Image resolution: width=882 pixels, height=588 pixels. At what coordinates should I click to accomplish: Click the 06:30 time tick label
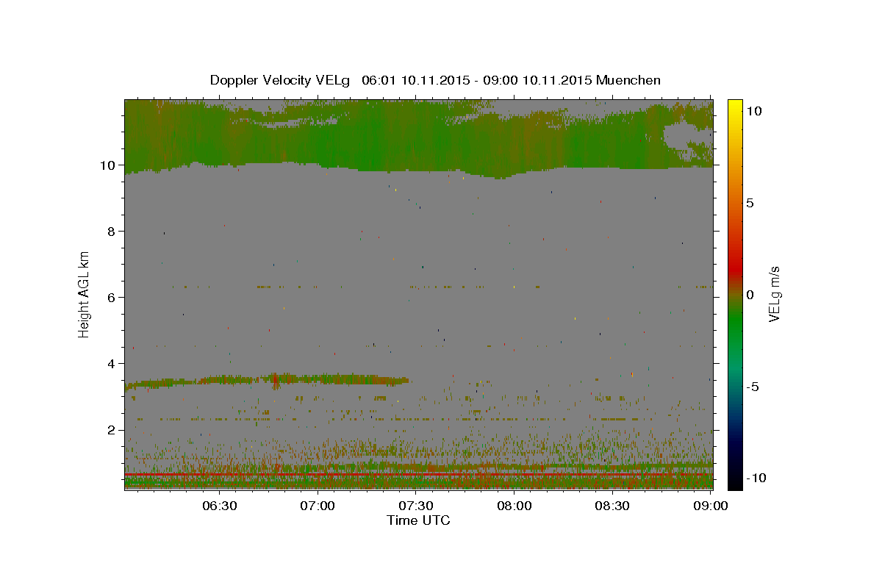(x=220, y=506)
